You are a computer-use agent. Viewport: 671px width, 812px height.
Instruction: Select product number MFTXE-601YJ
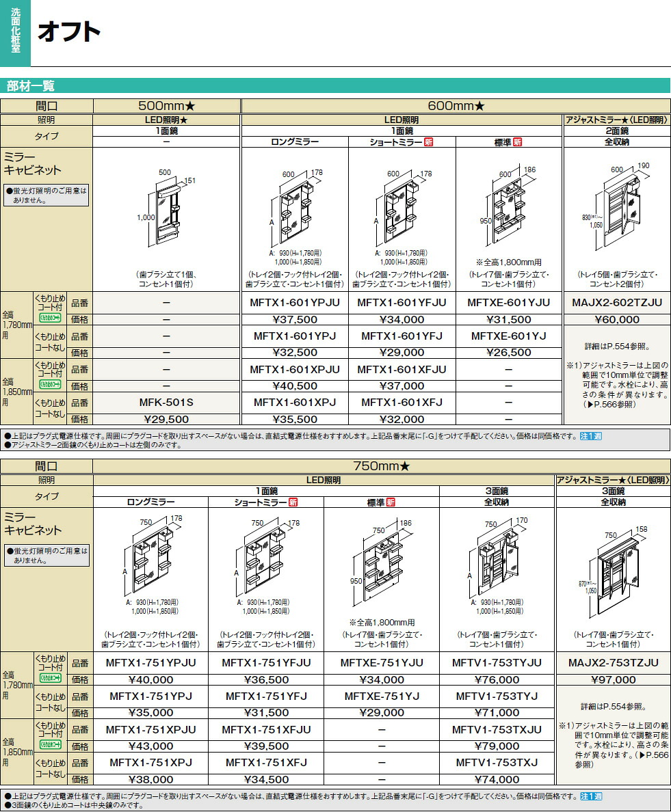click(509, 336)
